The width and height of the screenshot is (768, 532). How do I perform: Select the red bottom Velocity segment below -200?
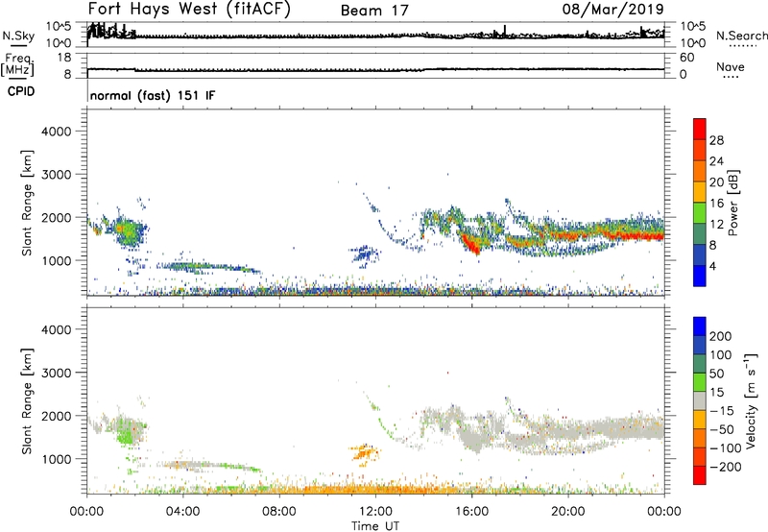(700, 475)
